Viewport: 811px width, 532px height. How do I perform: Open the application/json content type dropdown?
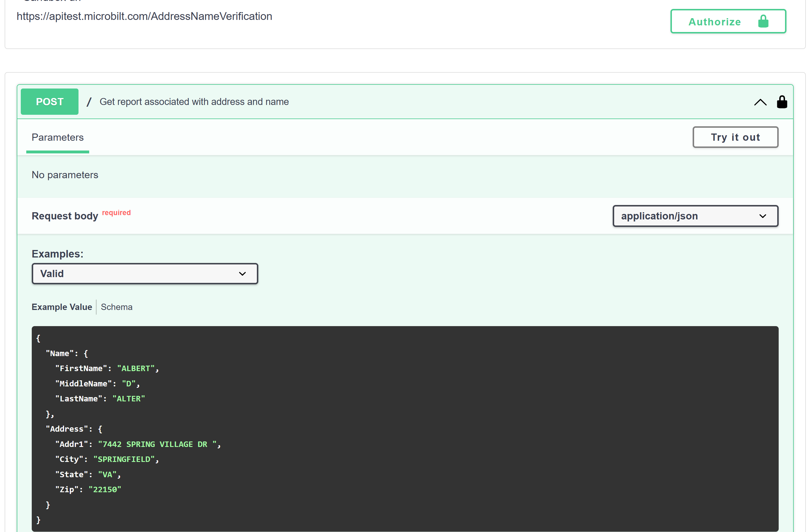(x=695, y=216)
